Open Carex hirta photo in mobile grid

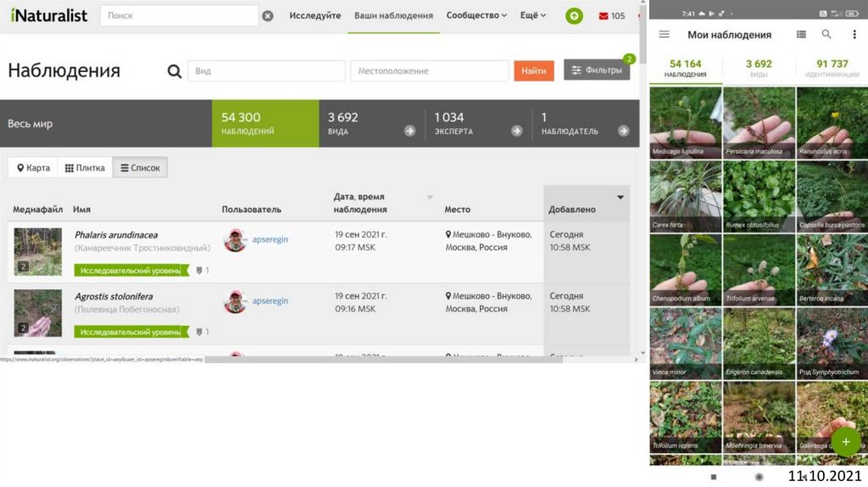point(685,196)
